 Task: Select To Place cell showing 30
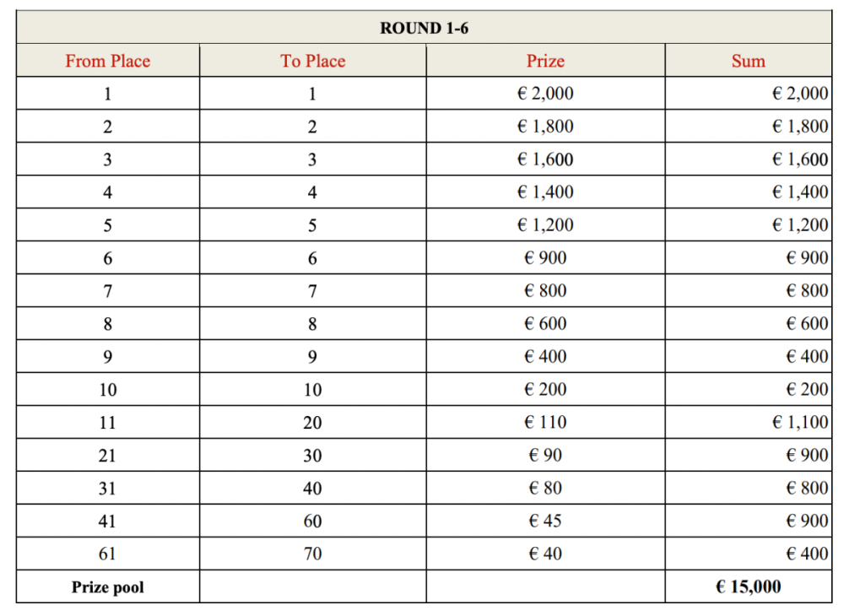pos(312,456)
